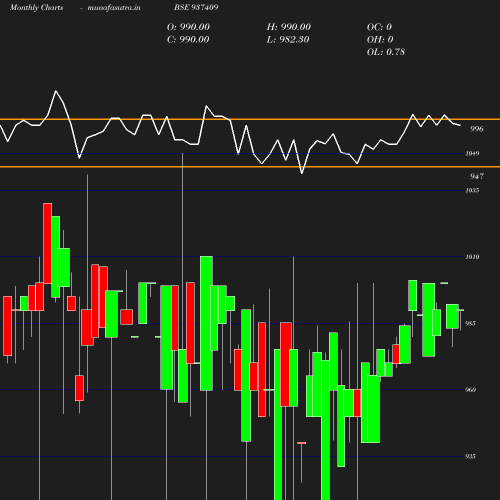Viewport: 500px width, 500px height.
Task: Click the 1049 axis label
Action: [472, 153]
